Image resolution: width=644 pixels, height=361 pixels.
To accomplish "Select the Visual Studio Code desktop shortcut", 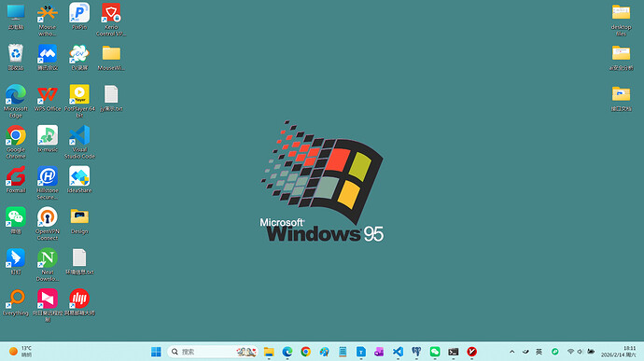I will (x=79, y=142).
